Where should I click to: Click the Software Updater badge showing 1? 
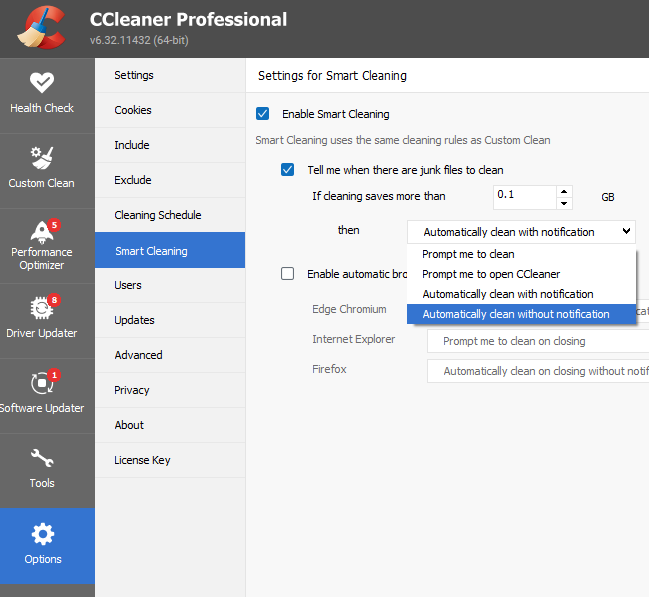point(54,375)
